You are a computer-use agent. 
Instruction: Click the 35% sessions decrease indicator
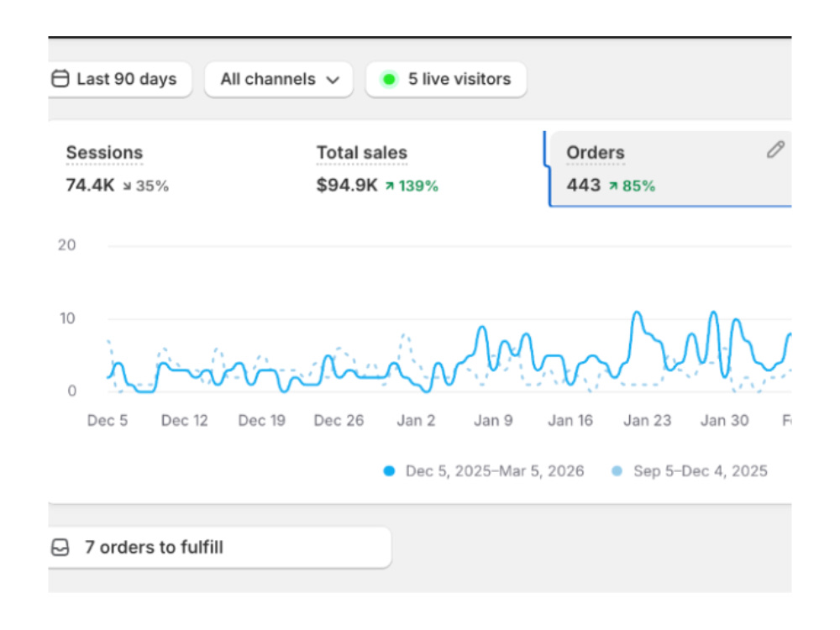point(145,186)
